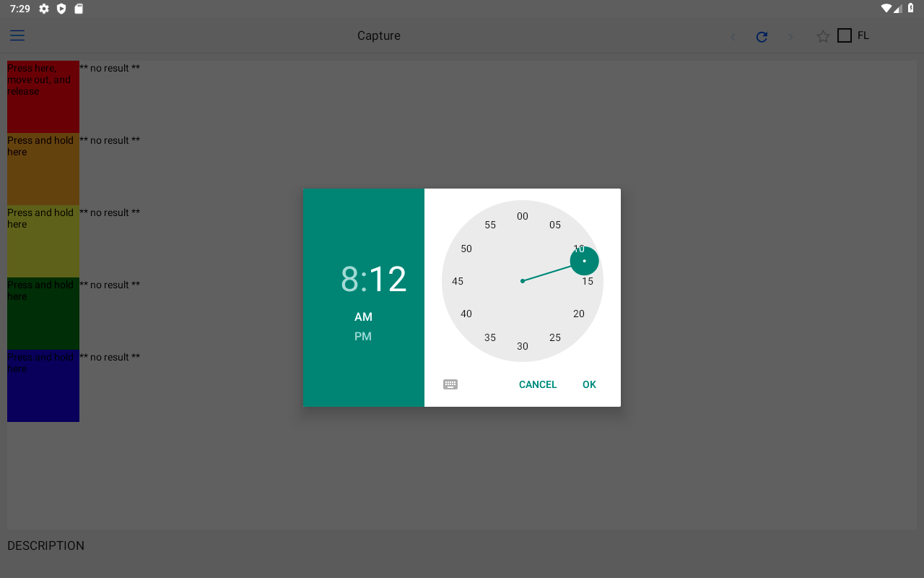The width and height of the screenshot is (924, 578).
Task: Cancel the time picker dialog
Action: point(537,384)
